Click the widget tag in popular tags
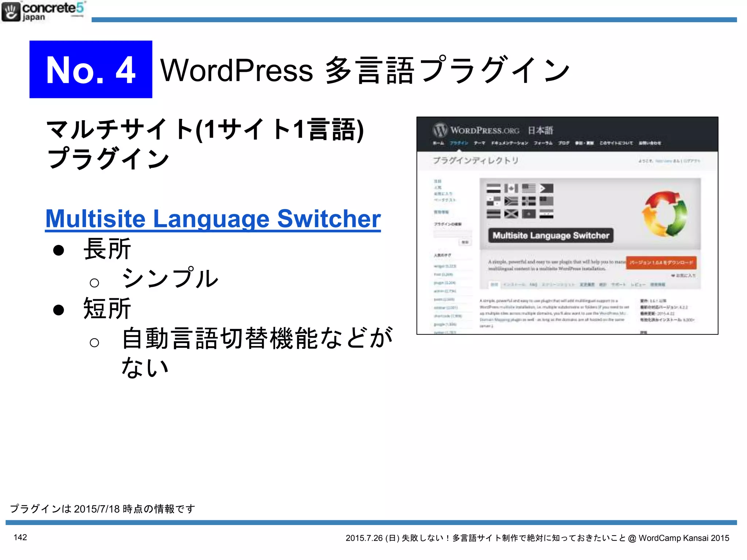 pyautogui.click(x=445, y=266)
